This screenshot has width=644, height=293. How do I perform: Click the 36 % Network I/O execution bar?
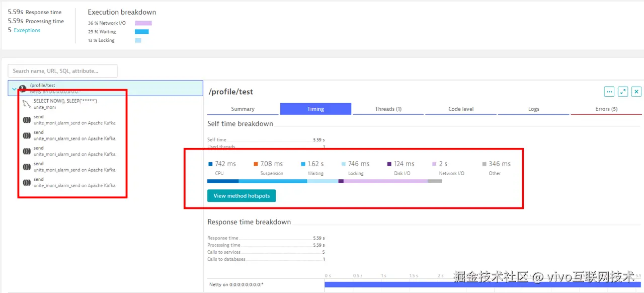143,23
